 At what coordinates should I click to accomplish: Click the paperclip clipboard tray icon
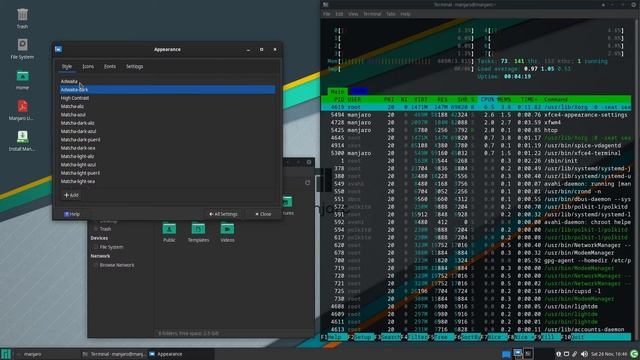pos(575,354)
